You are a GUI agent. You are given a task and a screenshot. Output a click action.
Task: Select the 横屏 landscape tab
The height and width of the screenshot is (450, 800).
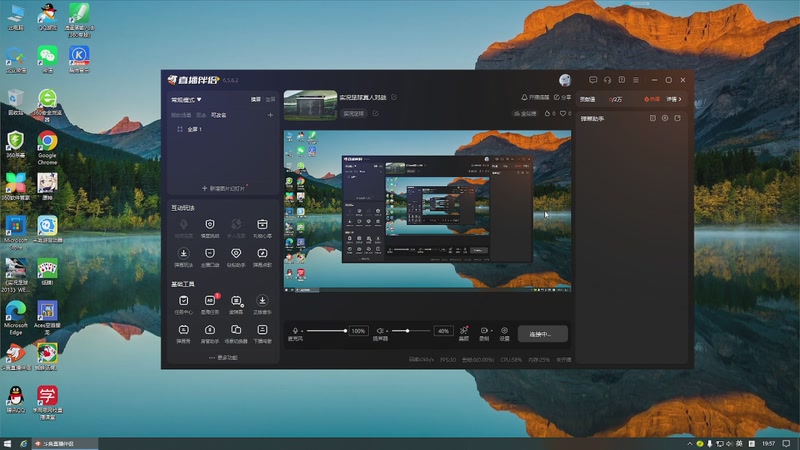(x=256, y=99)
